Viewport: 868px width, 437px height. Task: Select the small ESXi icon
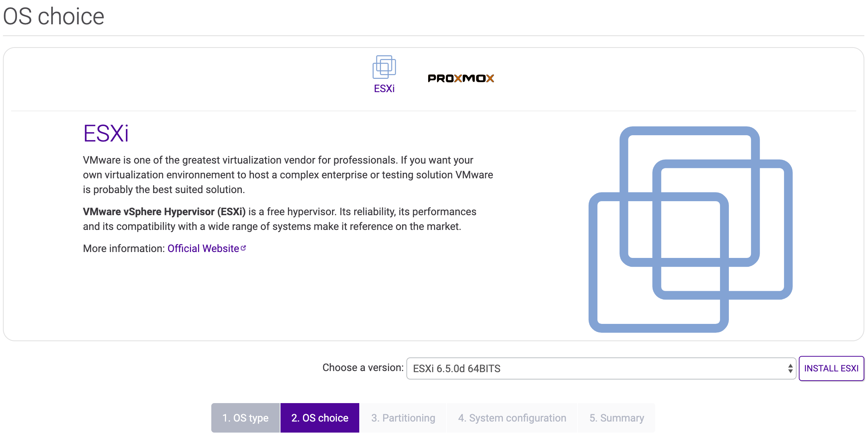pyautogui.click(x=384, y=67)
